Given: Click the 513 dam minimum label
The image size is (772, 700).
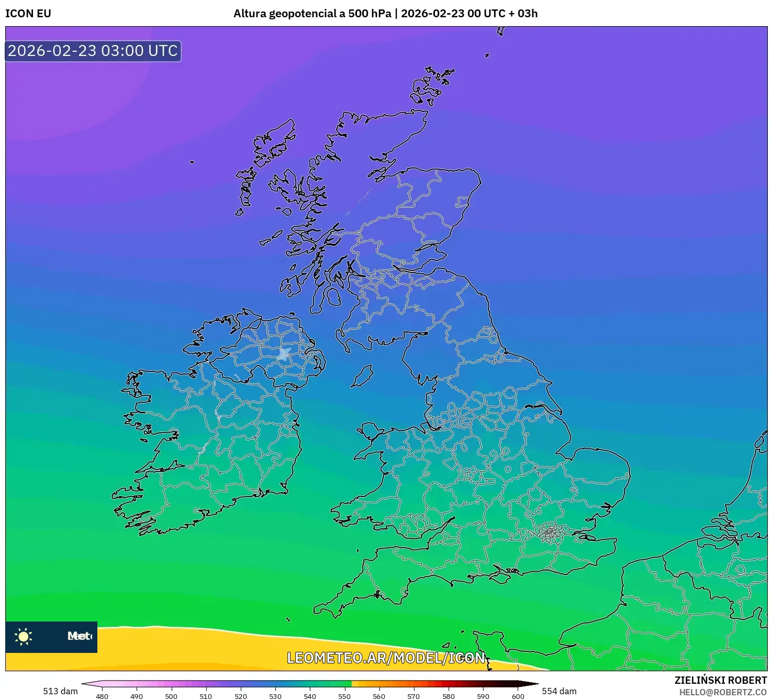Looking at the screenshot, I should coord(60,691).
